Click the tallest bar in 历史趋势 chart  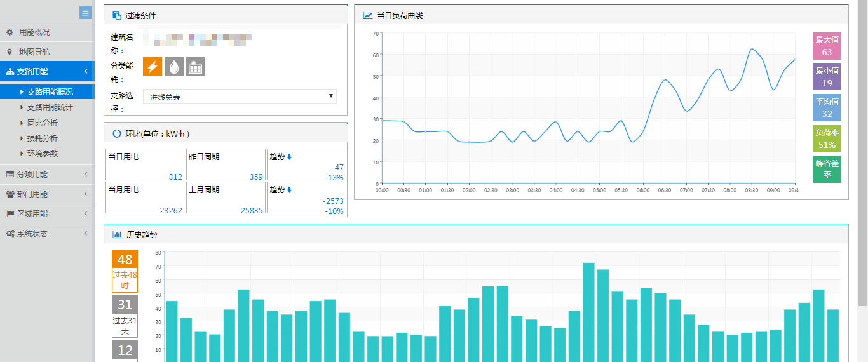588,312
